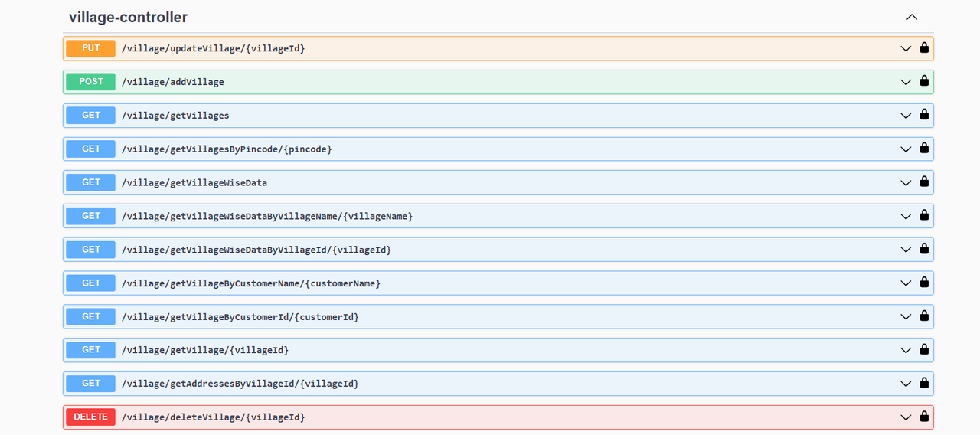The image size is (980, 435).
Task: Click the orange PUT method badge
Action: [x=90, y=48]
